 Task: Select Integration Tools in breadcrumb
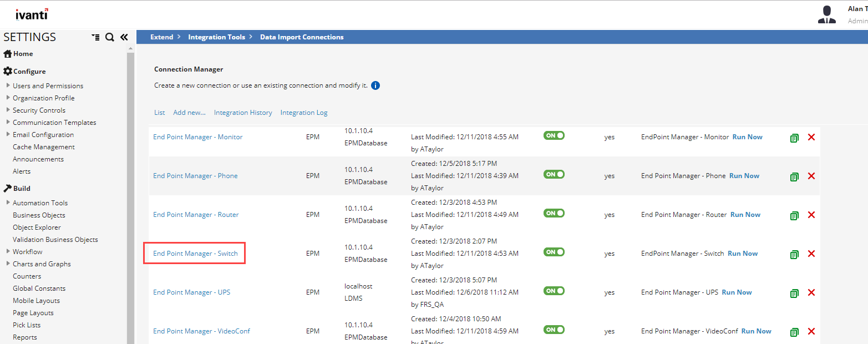tap(216, 37)
